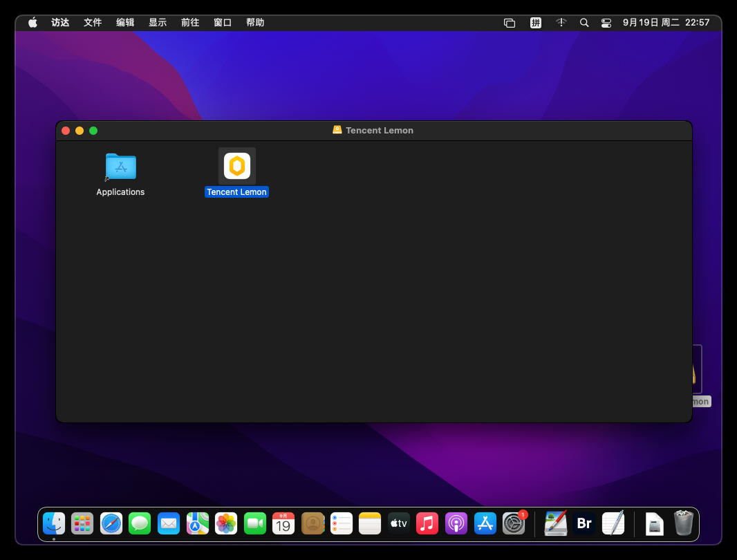Click the screen mirroring menu bar icon

pyautogui.click(x=510, y=23)
